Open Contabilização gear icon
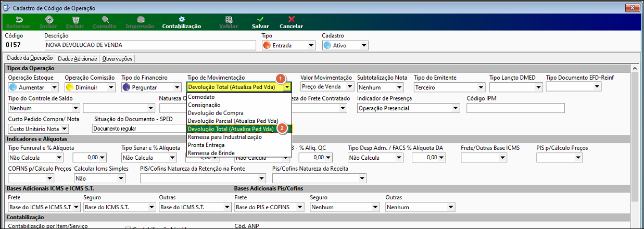This screenshot has width=644, height=229. [x=182, y=19]
